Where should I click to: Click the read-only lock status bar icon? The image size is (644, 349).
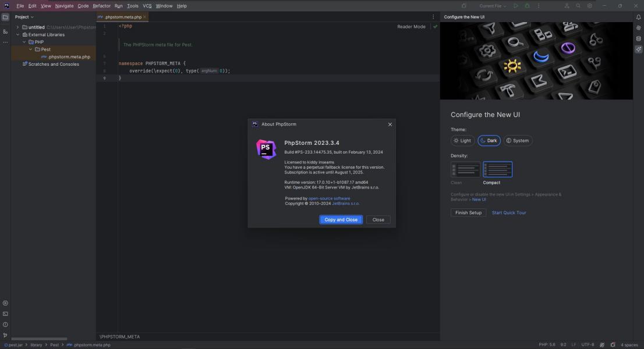pos(613,345)
